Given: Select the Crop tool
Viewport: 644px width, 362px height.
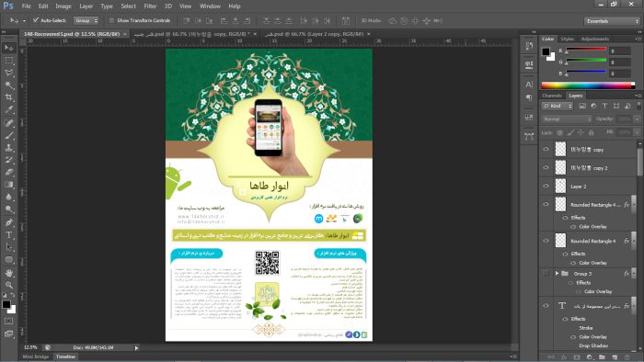Looking at the screenshot, I should click(x=8, y=97).
